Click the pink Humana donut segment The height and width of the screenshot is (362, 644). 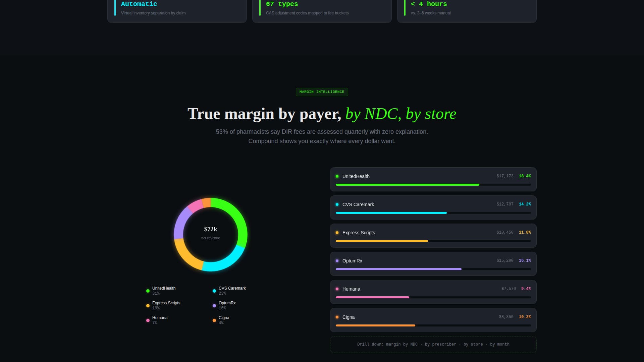click(x=196, y=205)
